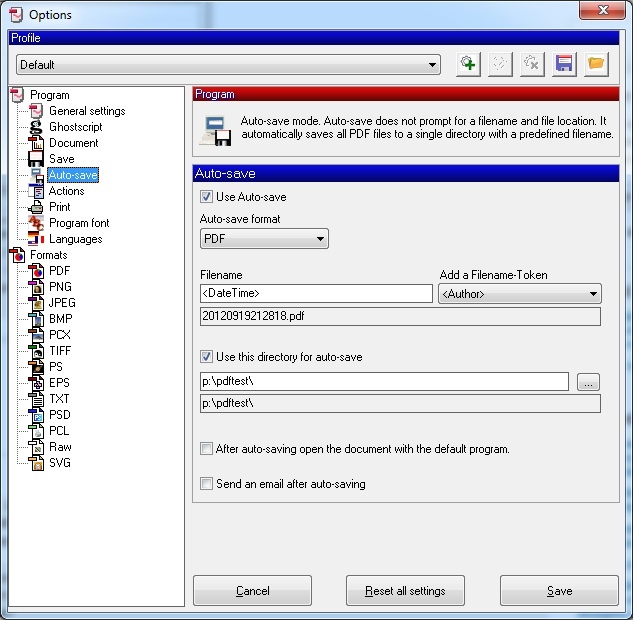Viewport: 633px width, 620px height.
Task: Click the PCX format icon
Action: click(x=36, y=335)
